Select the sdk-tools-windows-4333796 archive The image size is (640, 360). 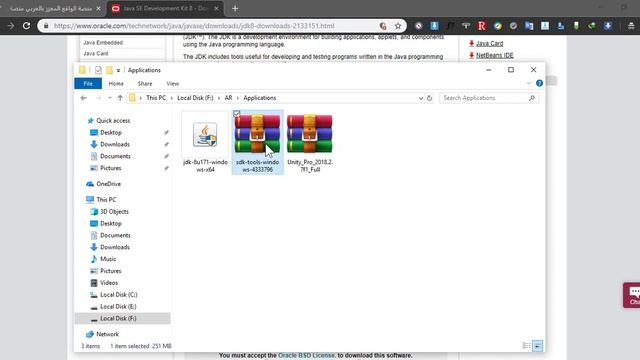point(258,143)
